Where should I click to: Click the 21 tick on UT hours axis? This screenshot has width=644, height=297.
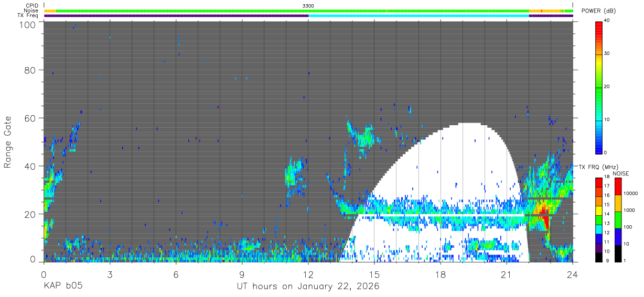tap(507, 274)
